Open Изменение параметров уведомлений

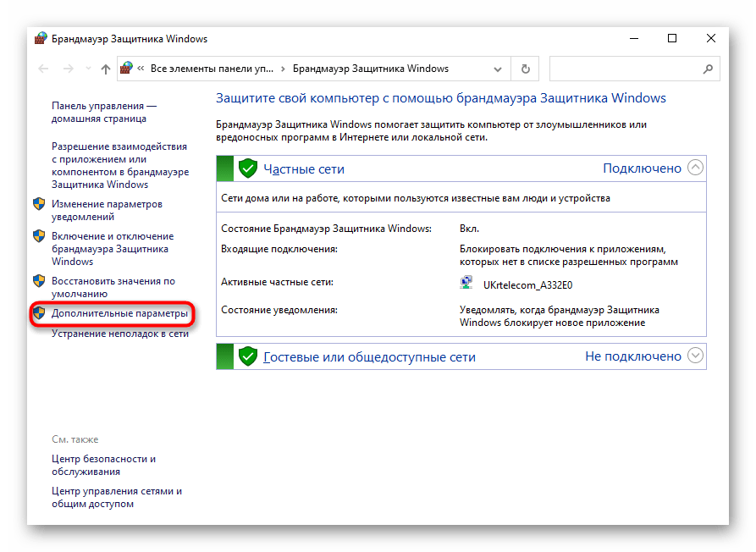pos(107,210)
